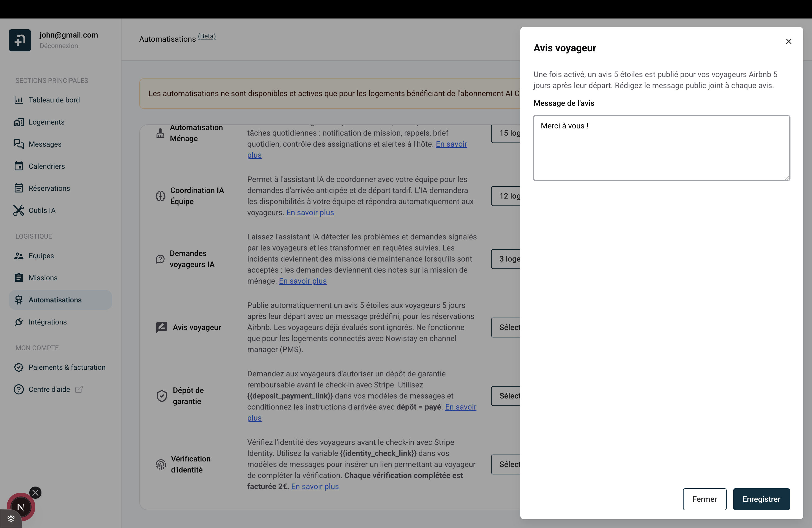Viewport: 812px width, 528px height.
Task: Open the 12 logements selector
Action: [x=506, y=196]
